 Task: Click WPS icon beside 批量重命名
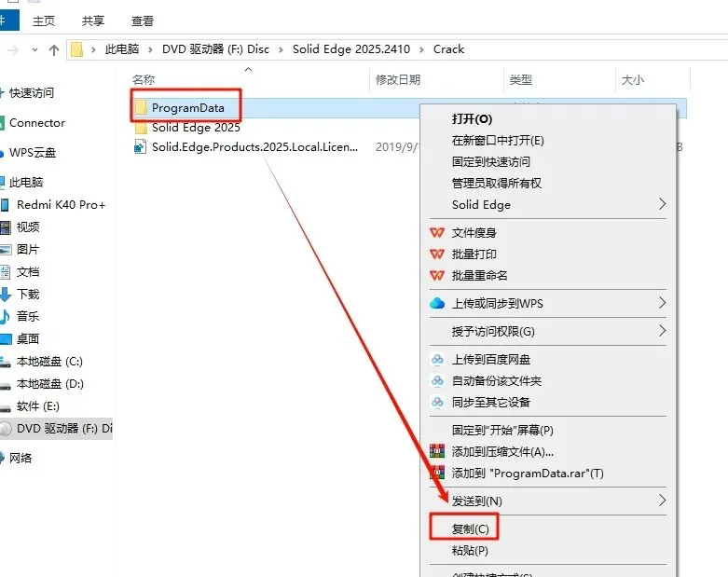[x=437, y=275]
